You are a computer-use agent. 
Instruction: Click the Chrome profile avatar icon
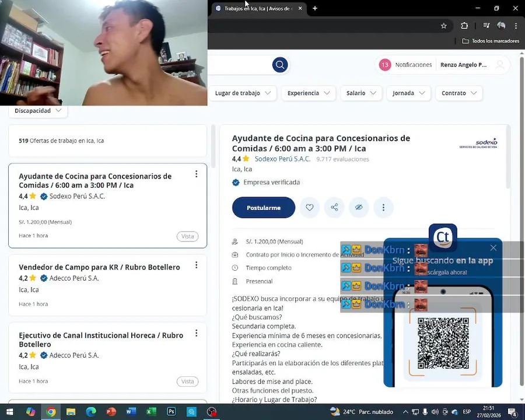pyautogui.click(x=501, y=26)
